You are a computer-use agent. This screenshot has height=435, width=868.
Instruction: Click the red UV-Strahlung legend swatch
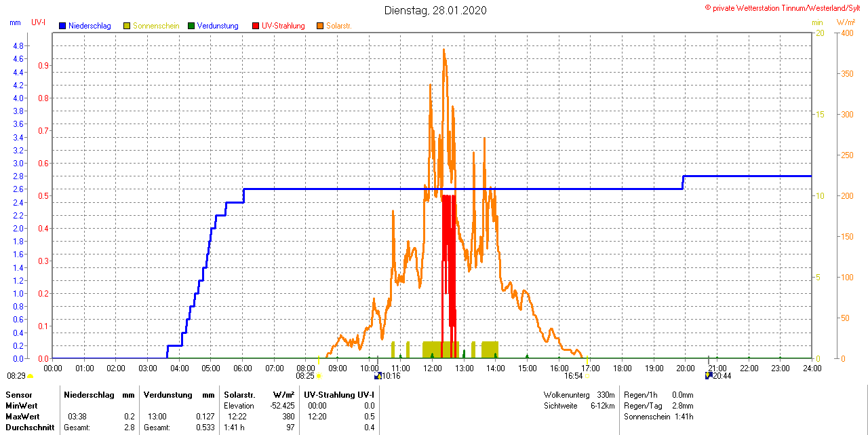[x=256, y=26]
